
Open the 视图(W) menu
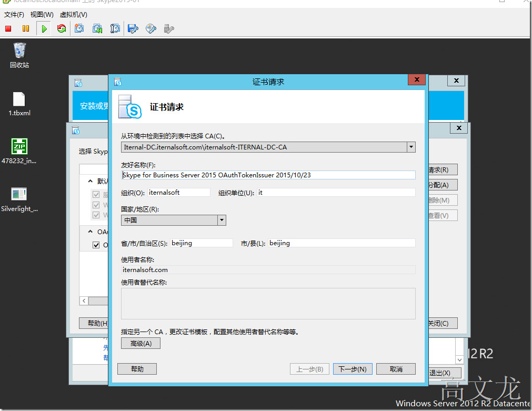[42, 15]
